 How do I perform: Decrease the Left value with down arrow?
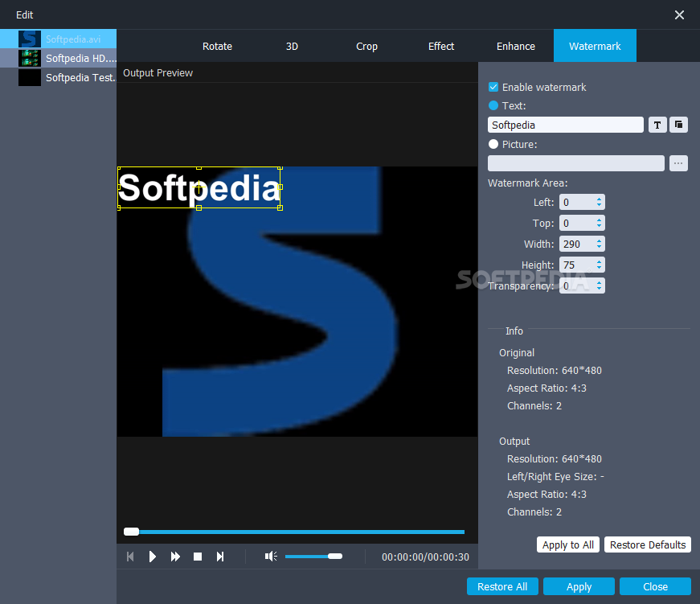599,205
